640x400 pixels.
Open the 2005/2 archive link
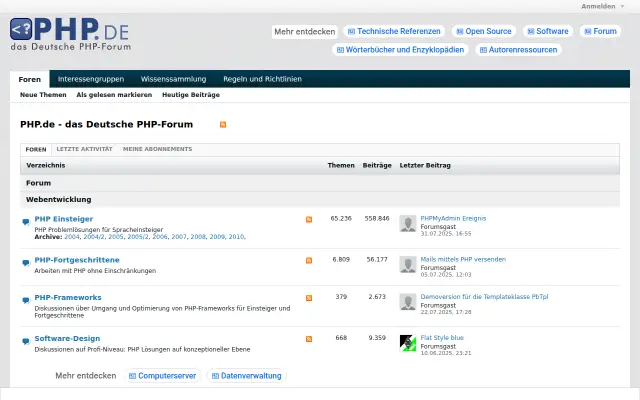coord(138,237)
